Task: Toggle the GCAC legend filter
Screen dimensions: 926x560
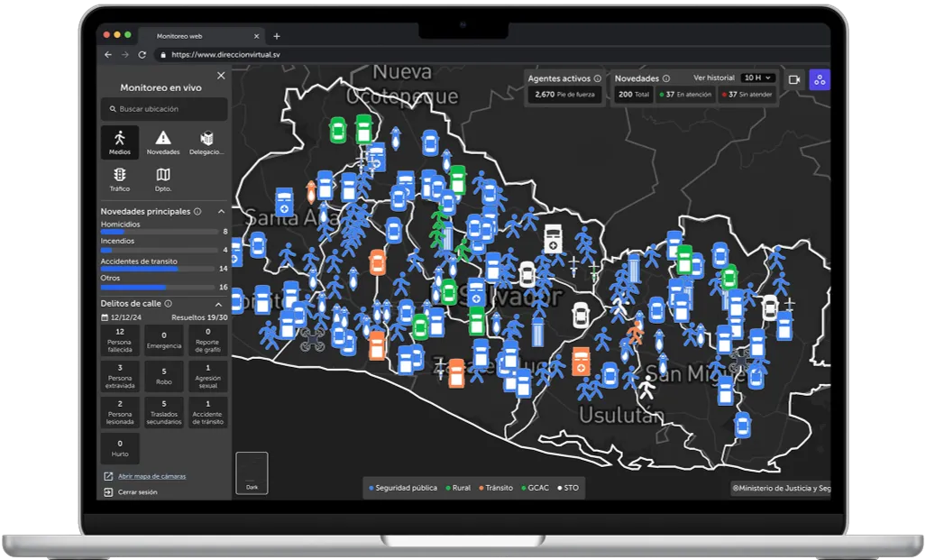Action: pyautogui.click(x=535, y=488)
